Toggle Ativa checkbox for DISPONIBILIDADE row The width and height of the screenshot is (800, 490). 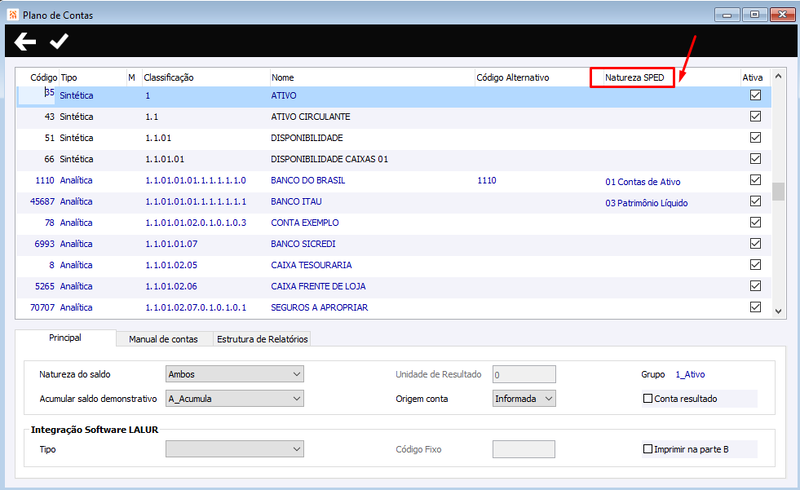(x=755, y=138)
